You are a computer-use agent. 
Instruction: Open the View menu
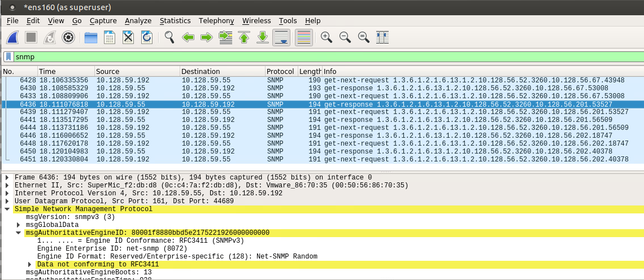click(x=56, y=20)
